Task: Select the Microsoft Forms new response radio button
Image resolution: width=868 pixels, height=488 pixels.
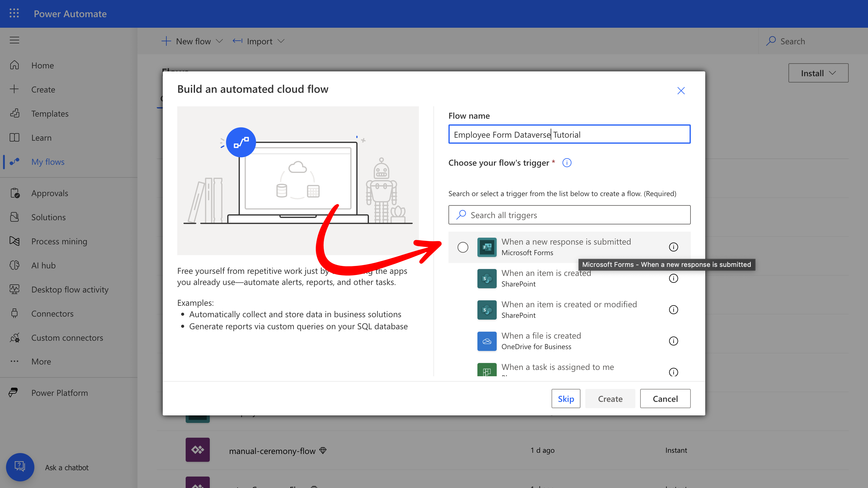Action: click(x=463, y=247)
